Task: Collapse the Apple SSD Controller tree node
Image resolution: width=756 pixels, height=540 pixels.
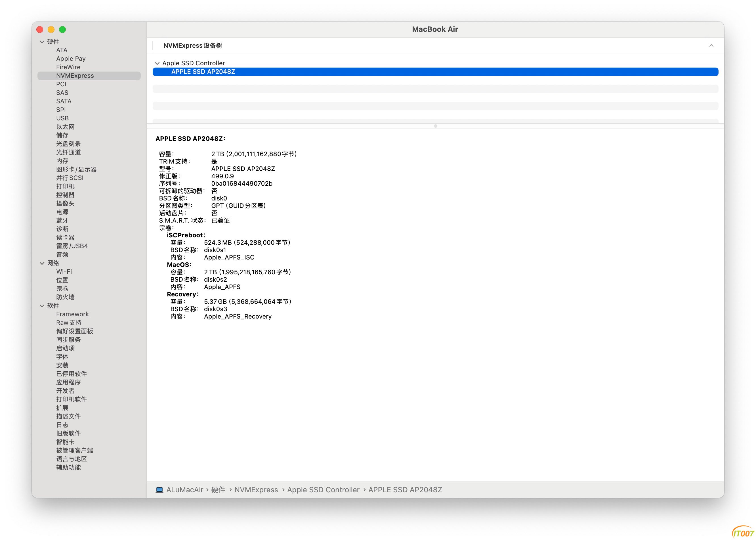Action: (157, 63)
